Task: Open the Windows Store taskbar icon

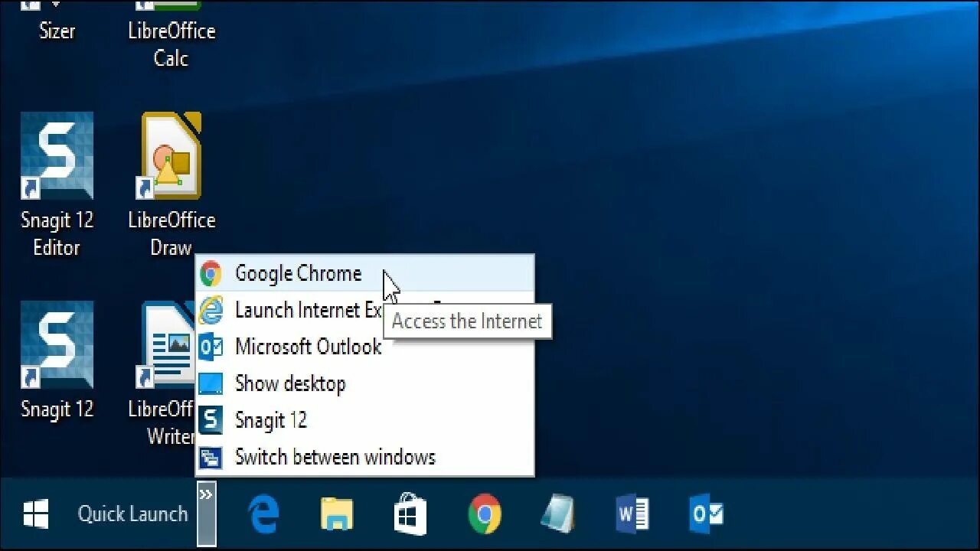Action: 410,514
